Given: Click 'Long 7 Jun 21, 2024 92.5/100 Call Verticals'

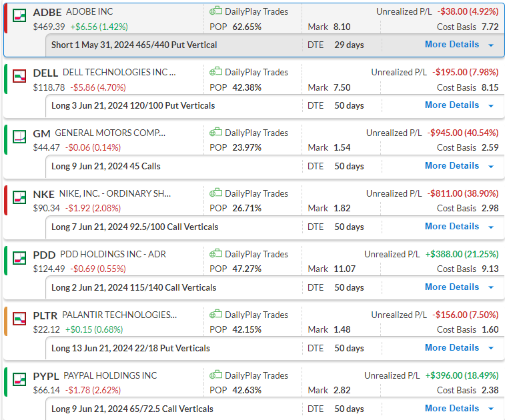Looking at the screenshot, I should 135,227.
